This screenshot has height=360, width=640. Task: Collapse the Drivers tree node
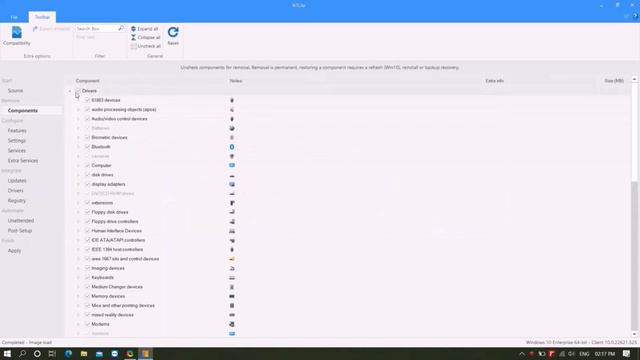[x=70, y=91]
